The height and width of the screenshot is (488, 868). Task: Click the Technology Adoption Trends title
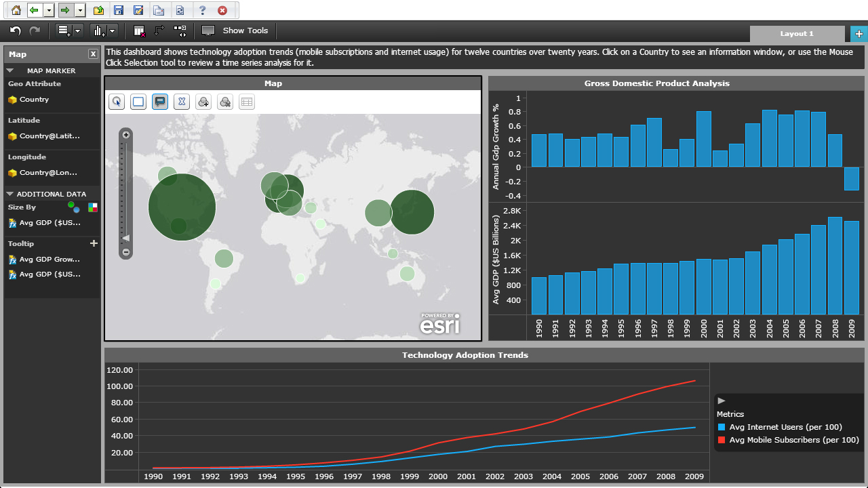pyautogui.click(x=465, y=355)
